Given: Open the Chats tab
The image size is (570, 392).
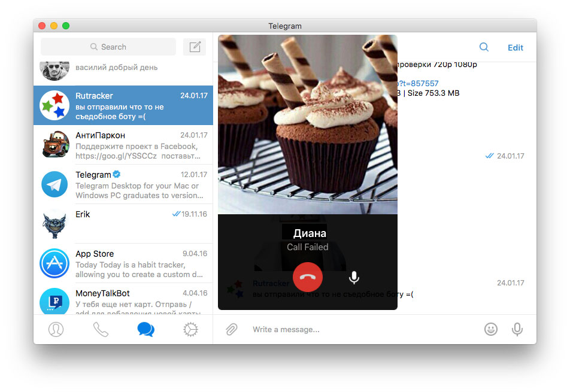Looking at the screenshot, I should click(145, 329).
